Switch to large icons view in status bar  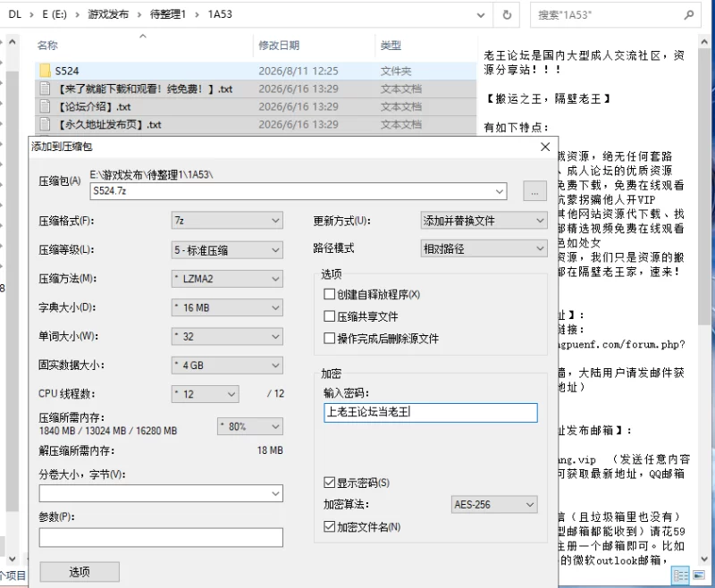(x=699, y=575)
